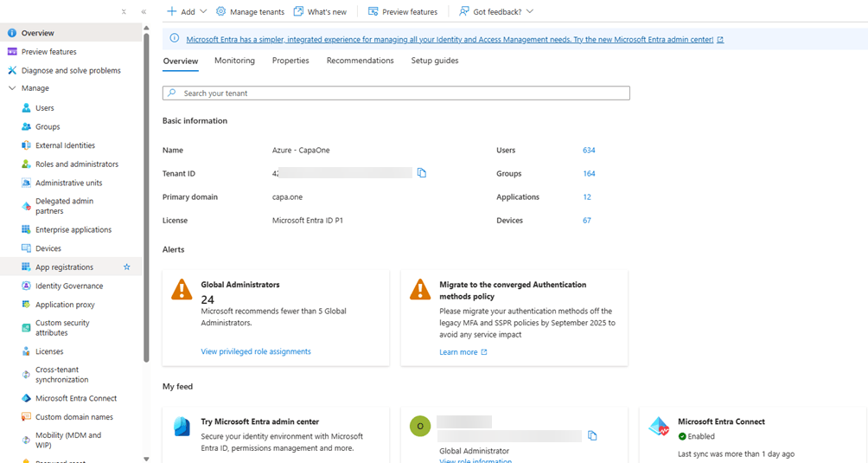The width and height of the screenshot is (868, 463).
Task: Collapse the sidebar with double chevron
Action: (144, 11)
